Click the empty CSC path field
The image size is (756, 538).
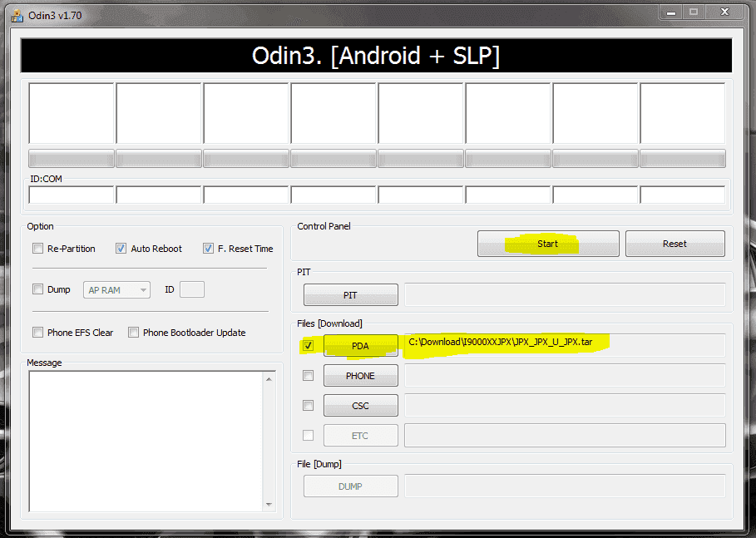[565, 405]
